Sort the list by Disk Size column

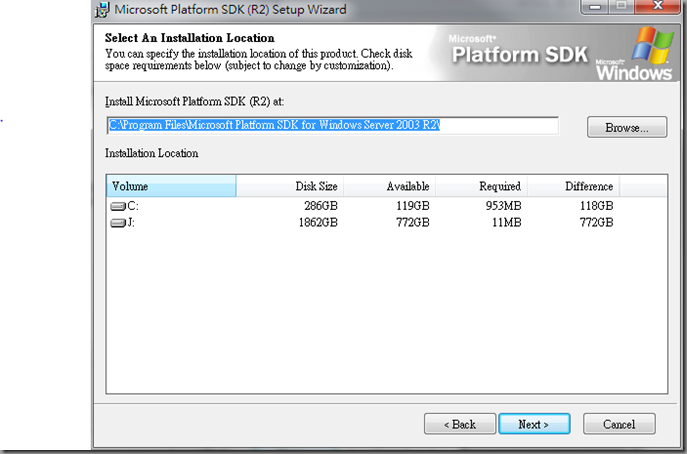click(290, 186)
